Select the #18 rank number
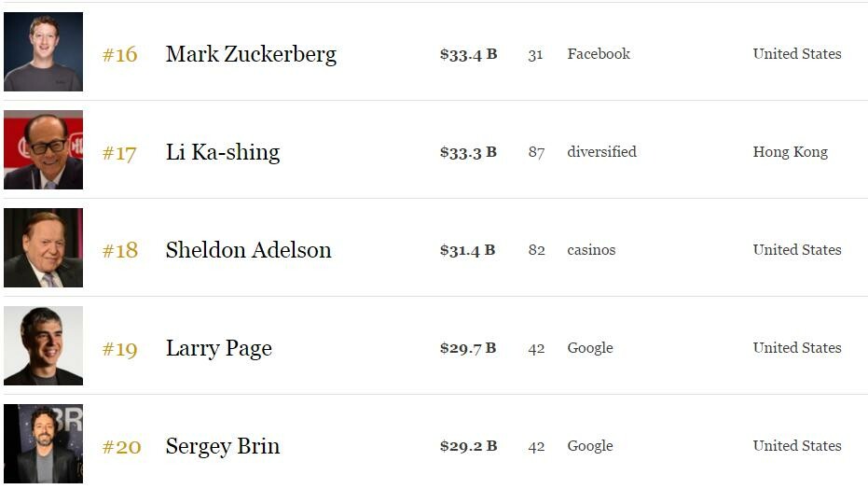The height and width of the screenshot is (489, 868). click(x=120, y=251)
